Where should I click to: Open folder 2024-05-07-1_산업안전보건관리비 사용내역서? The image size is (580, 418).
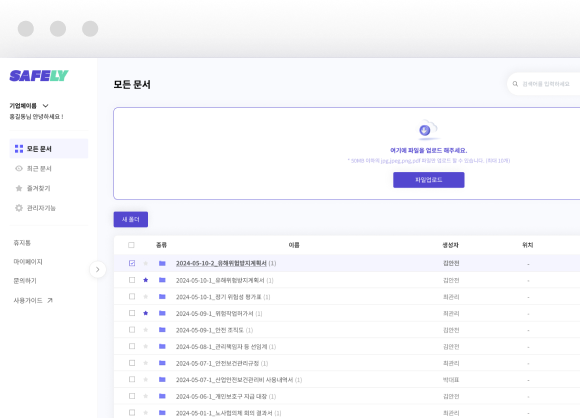point(235,380)
